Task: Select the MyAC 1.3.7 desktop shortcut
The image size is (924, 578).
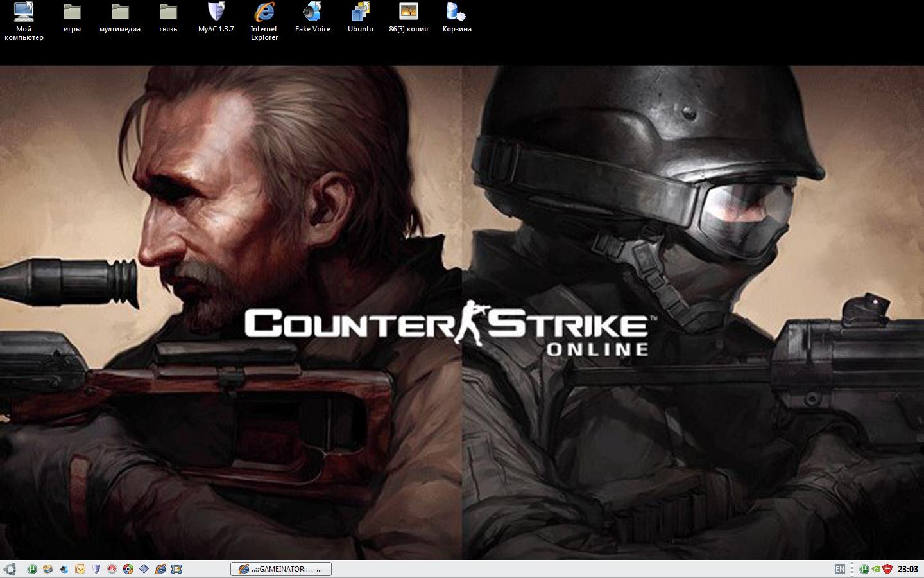Action: 216,18
